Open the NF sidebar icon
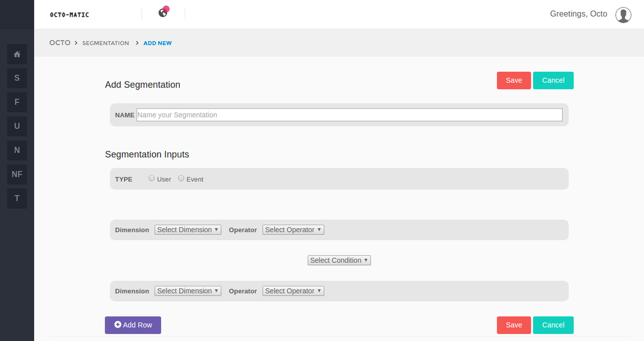644x341 pixels. 17,174
